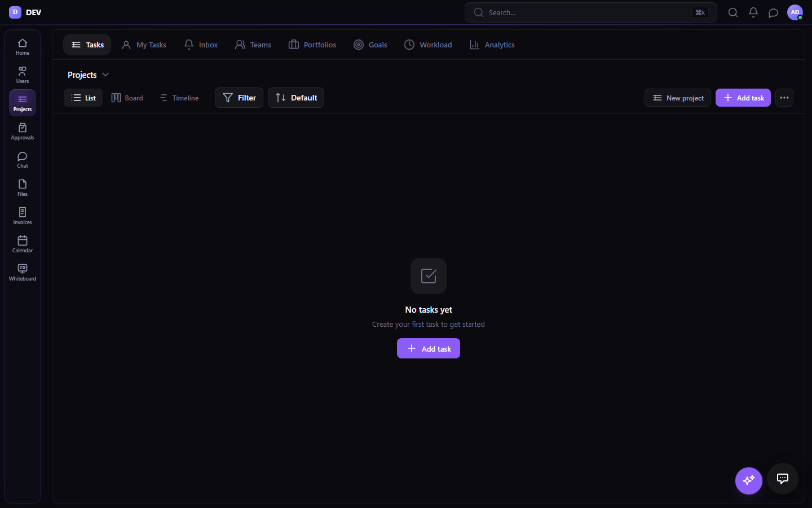
Task: Open Invoices in the sidebar
Action: [23, 216]
